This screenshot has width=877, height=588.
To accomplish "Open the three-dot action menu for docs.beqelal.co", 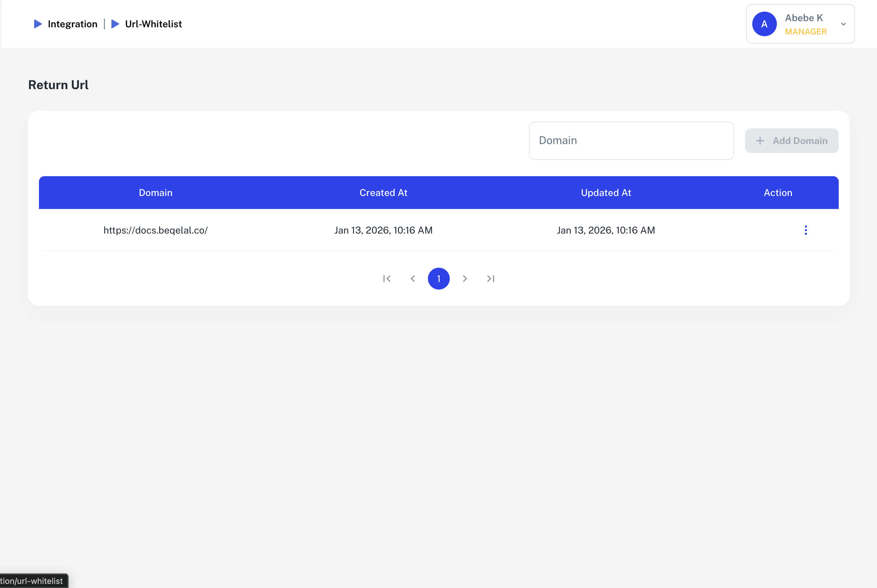I will (x=805, y=230).
